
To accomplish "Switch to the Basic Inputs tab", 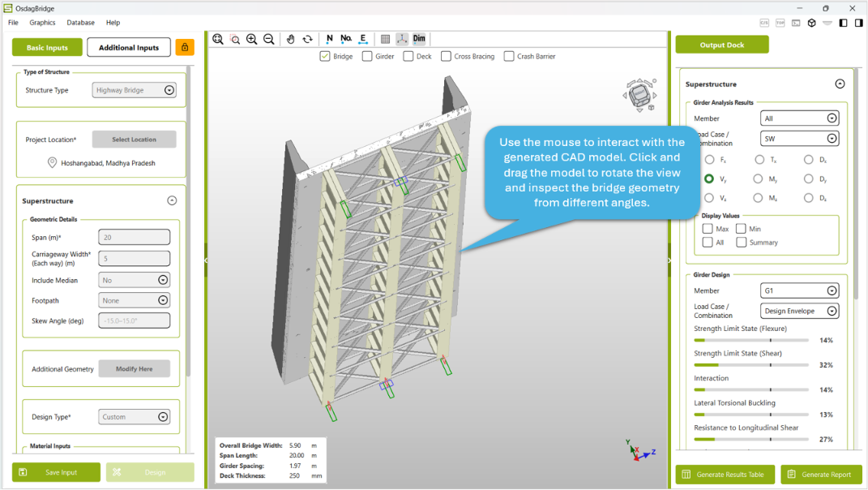I will 47,47.
